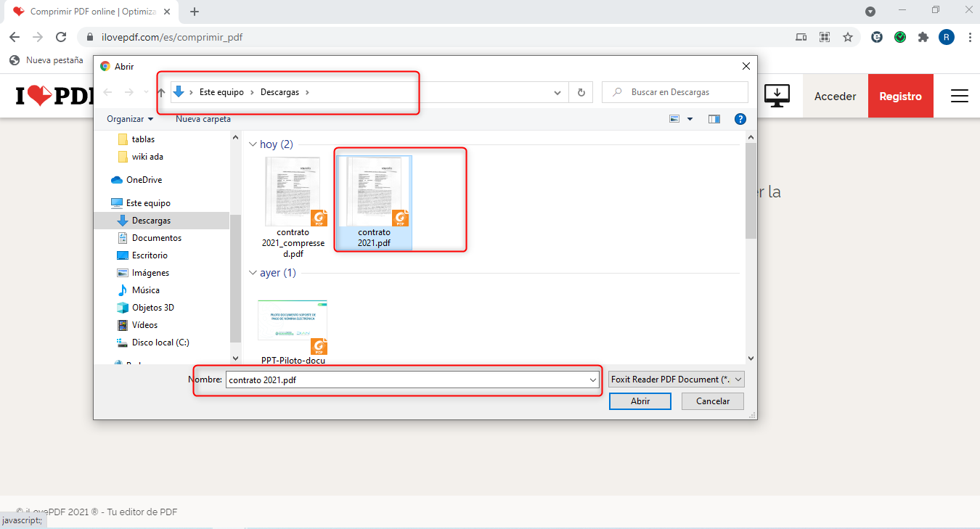Click the Cancelar button

tap(713, 401)
